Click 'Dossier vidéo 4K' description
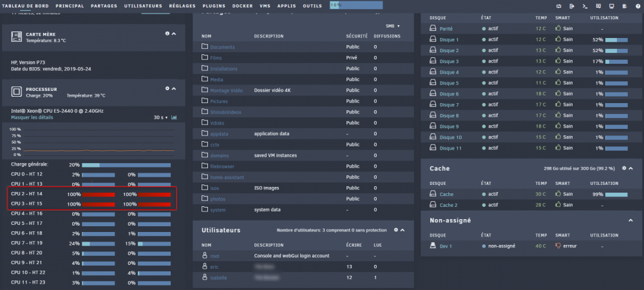 pyautogui.click(x=274, y=90)
